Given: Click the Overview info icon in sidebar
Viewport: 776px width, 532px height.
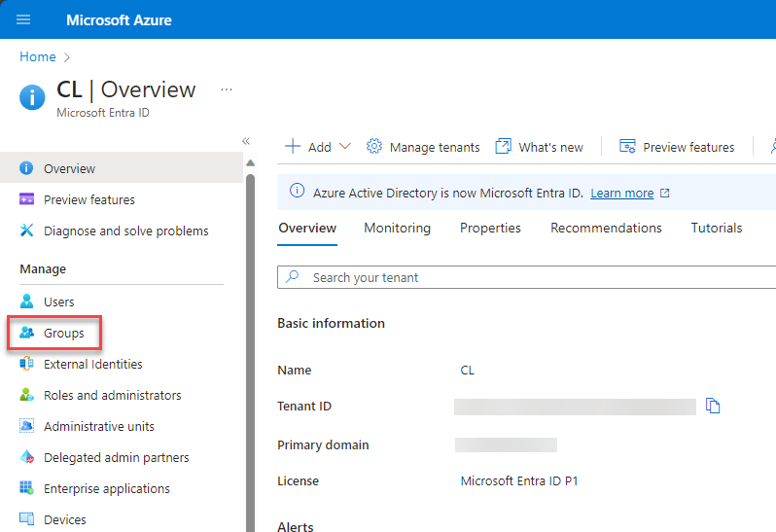Looking at the screenshot, I should click(26, 168).
